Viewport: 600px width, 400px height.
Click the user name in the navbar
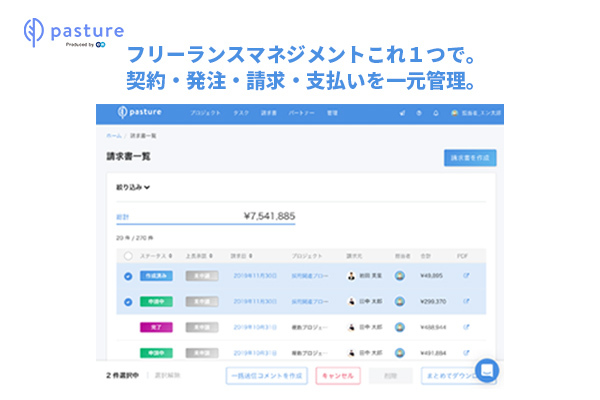(481, 113)
